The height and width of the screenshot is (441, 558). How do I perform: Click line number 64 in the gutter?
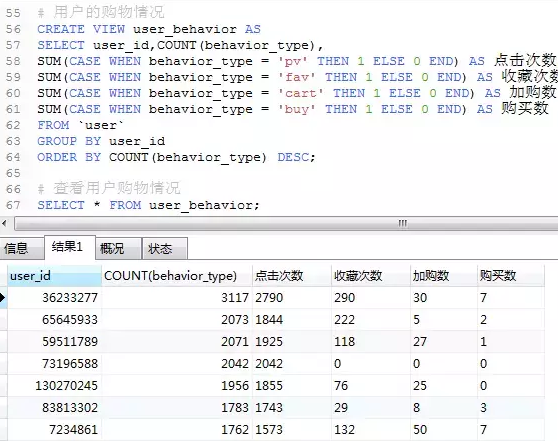tap(13, 157)
